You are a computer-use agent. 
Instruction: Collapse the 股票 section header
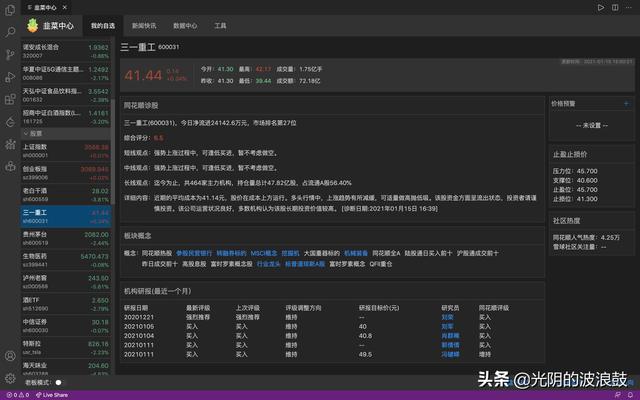(66, 133)
